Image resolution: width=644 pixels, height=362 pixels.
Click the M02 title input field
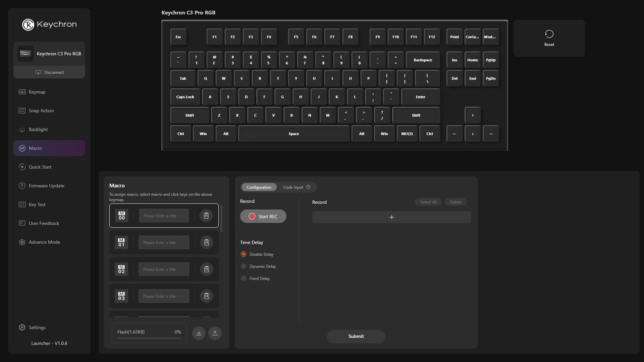[164, 269]
